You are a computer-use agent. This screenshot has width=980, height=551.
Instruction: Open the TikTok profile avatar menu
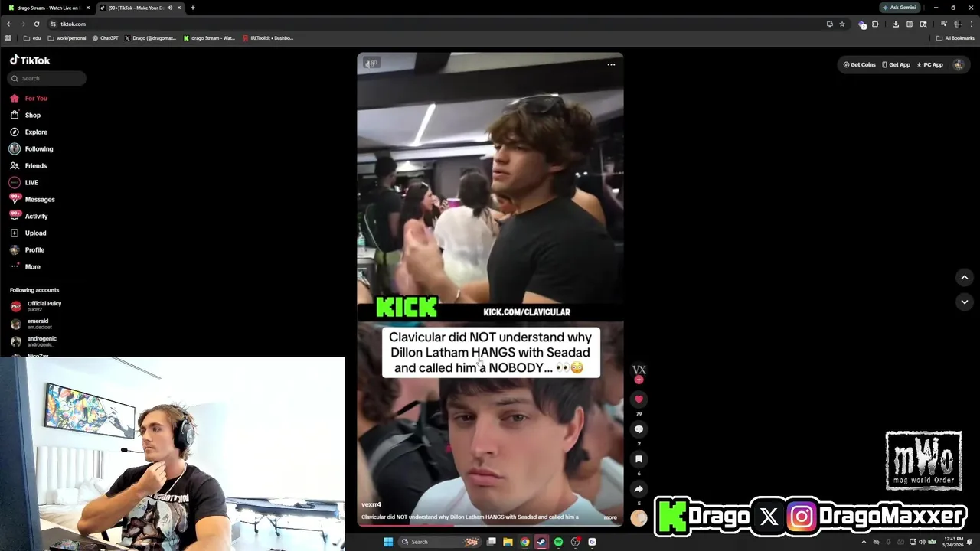point(958,64)
